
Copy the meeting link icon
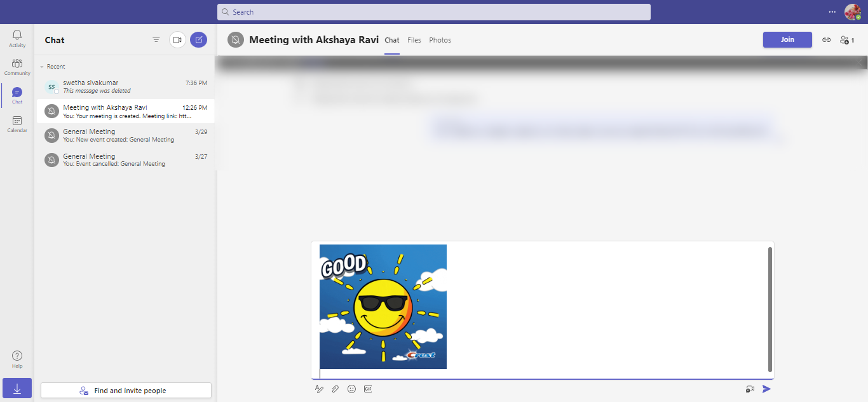pos(826,39)
